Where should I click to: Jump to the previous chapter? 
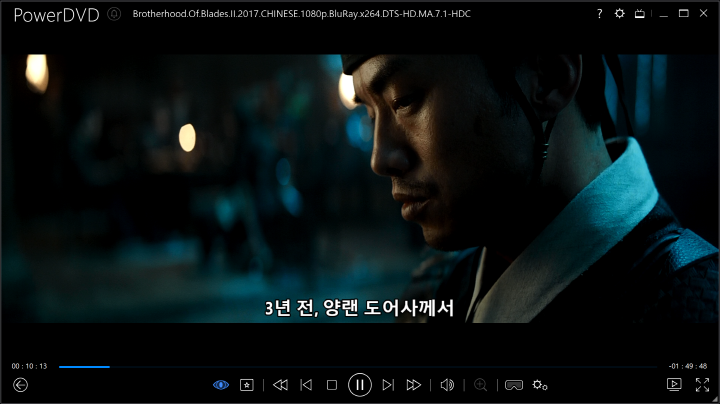[x=307, y=385]
